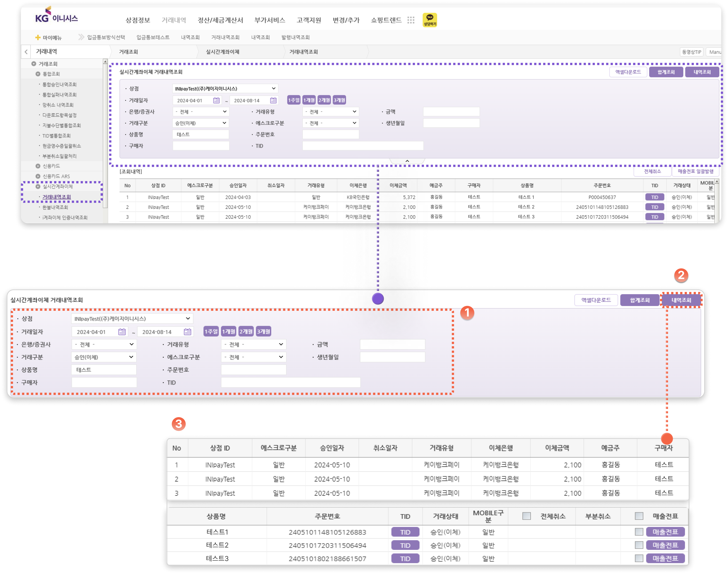Image resolution: width=728 pixels, height=574 pixels.
Task: Open start date calendar icon in enlarged search panel
Action: [x=122, y=332]
